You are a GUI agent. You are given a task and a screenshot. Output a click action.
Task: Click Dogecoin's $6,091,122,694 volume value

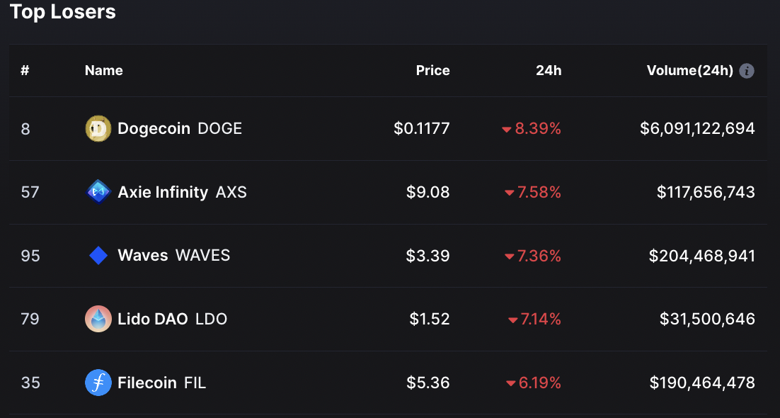697,129
